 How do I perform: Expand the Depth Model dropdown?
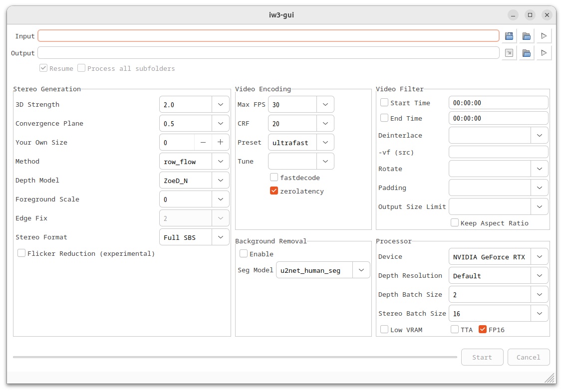221,181
